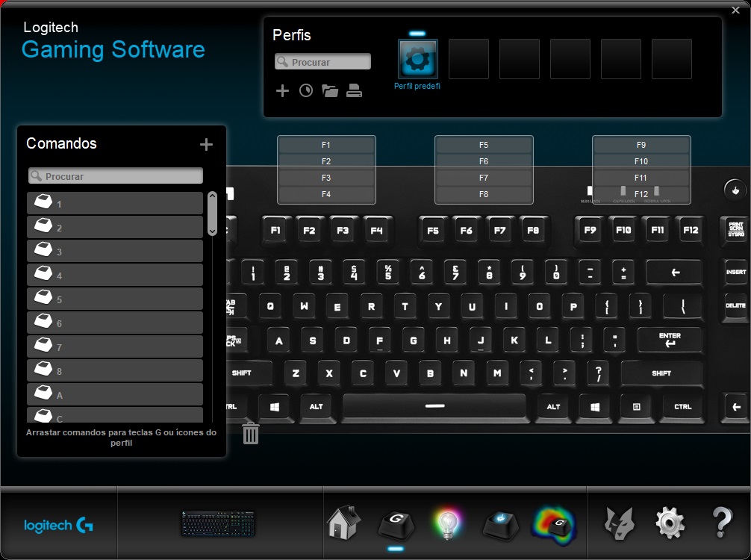Open the help question mark icon
Viewport: 751px width, 560px height.
[x=723, y=522]
